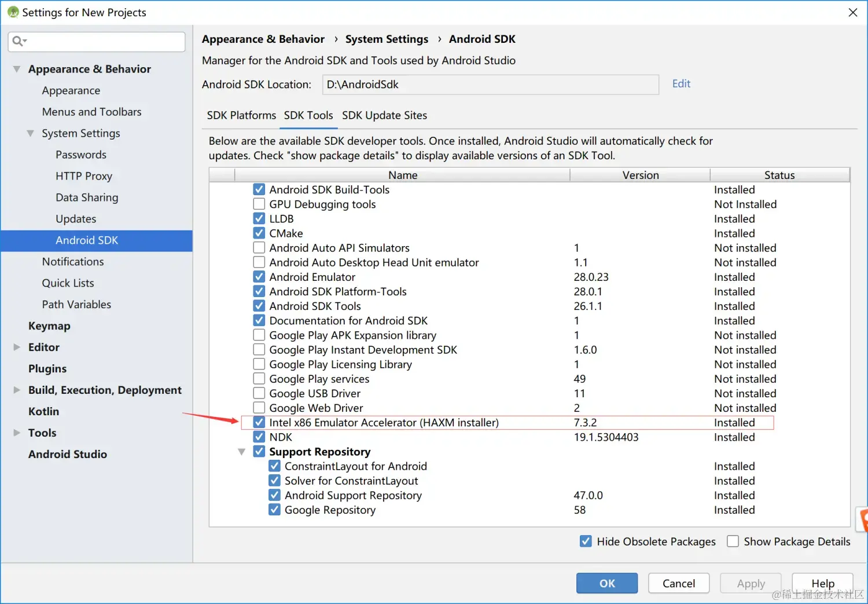868x604 pixels.
Task: Switch to SDK Platforms tab
Action: click(x=241, y=115)
